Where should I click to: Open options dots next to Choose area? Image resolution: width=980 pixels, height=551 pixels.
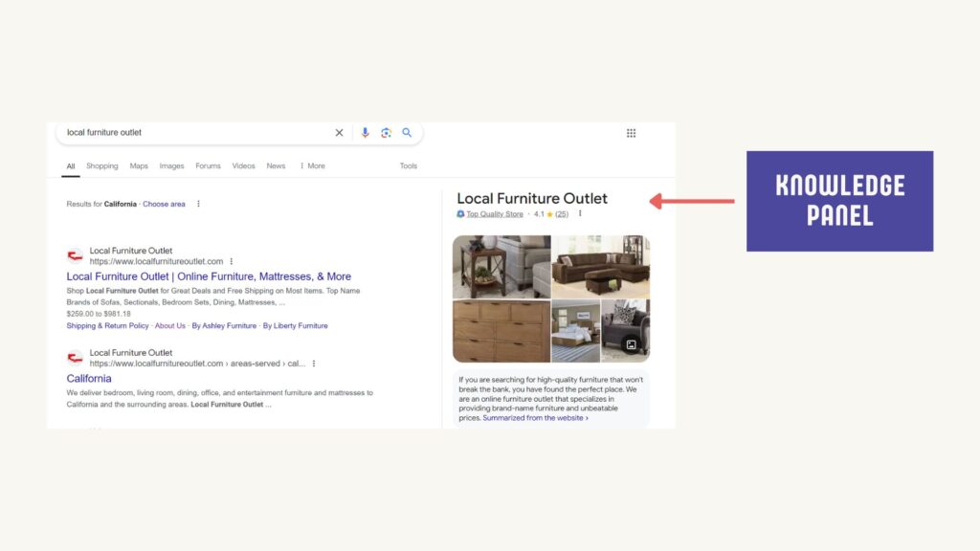click(x=199, y=204)
